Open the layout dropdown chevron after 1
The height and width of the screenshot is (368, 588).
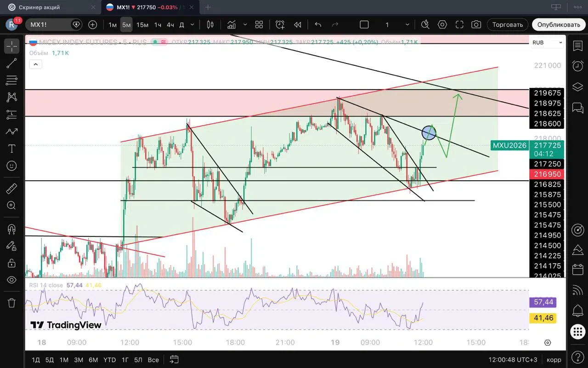coord(406,24)
